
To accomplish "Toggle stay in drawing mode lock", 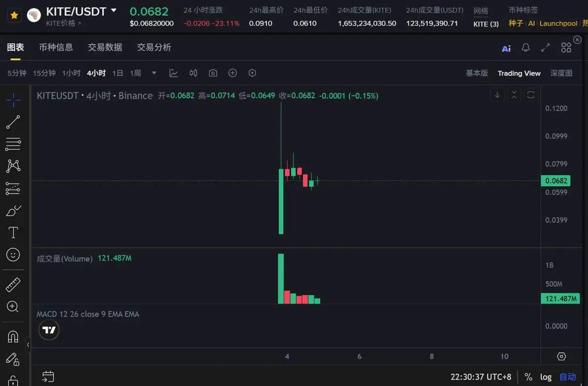I will (x=13, y=359).
